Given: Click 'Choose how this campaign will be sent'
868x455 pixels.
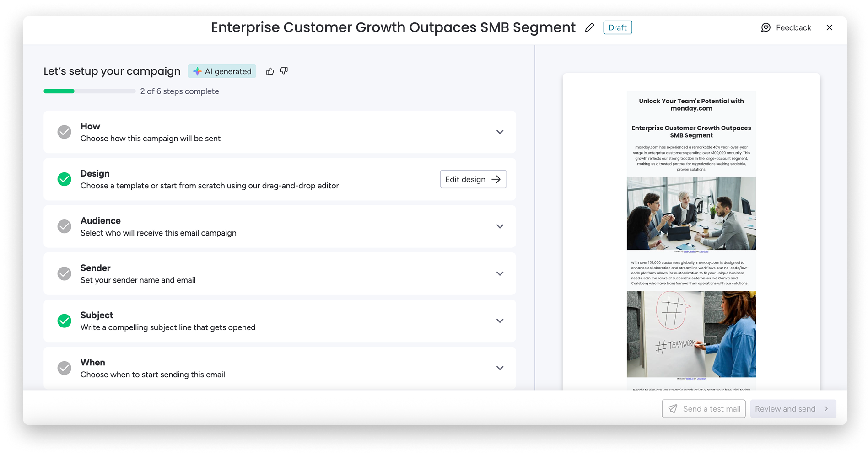Looking at the screenshot, I should click(x=151, y=139).
